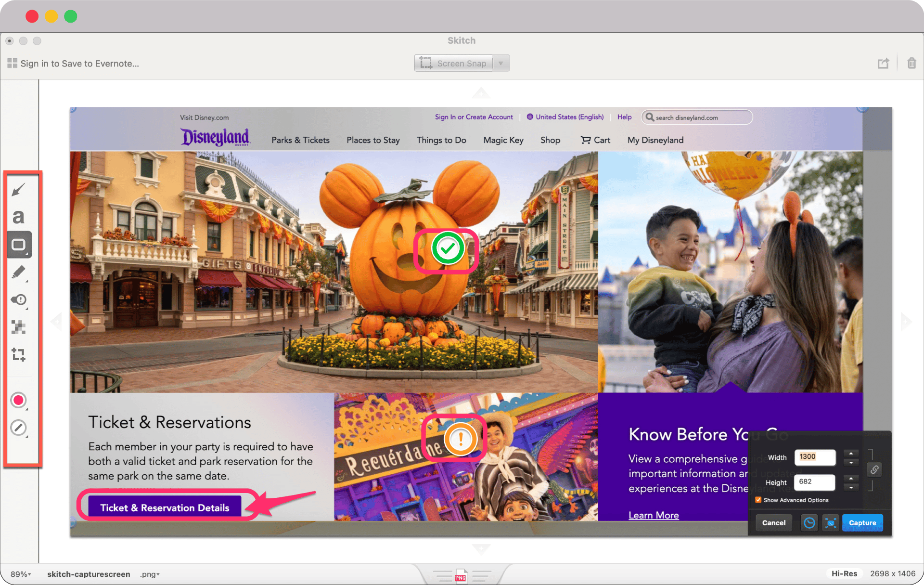Screen dimensions: 924x585
Task: Open the pink color picker swatch
Action: tap(18, 400)
